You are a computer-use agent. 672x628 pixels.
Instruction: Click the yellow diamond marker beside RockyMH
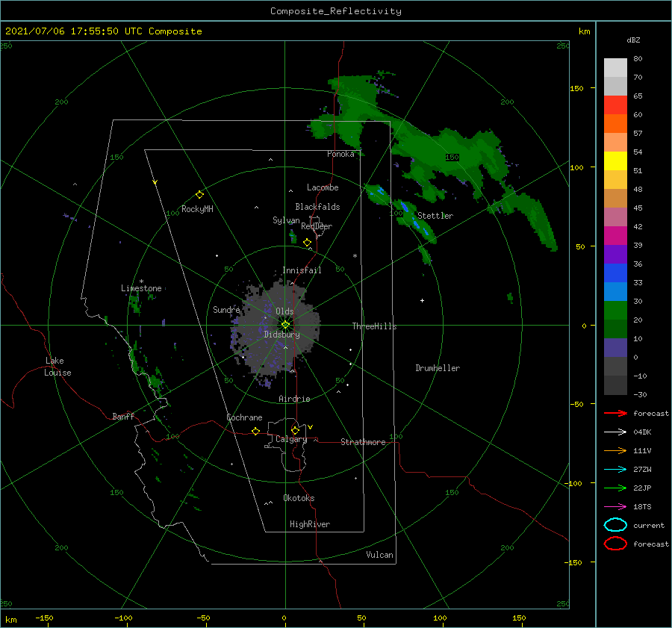click(x=199, y=195)
